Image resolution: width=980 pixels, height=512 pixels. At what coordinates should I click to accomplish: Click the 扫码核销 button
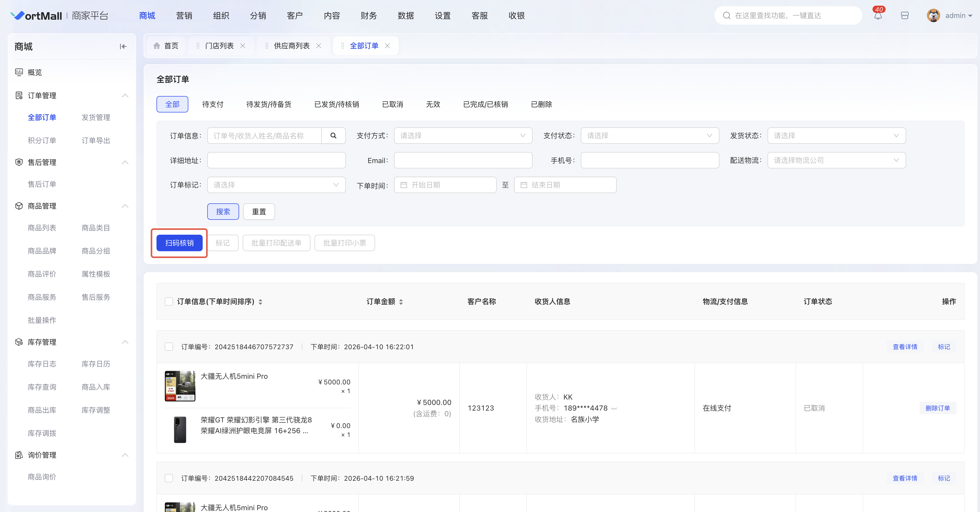[x=179, y=243]
